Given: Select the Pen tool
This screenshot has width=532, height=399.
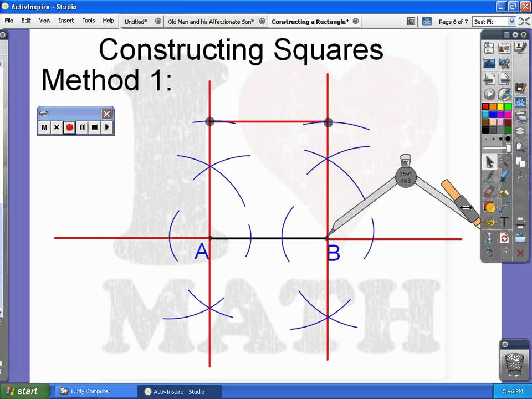Looking at the screenshot, I should [x=490, y=175].
